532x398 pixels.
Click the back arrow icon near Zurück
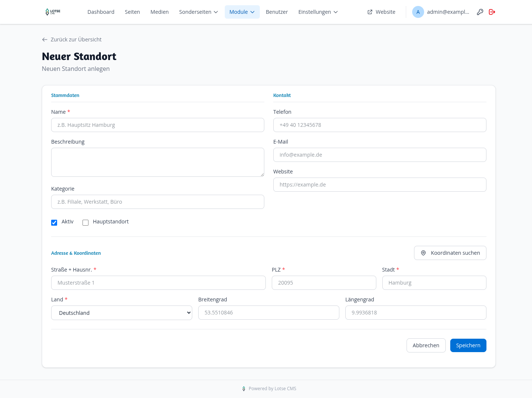pos(45,40)
